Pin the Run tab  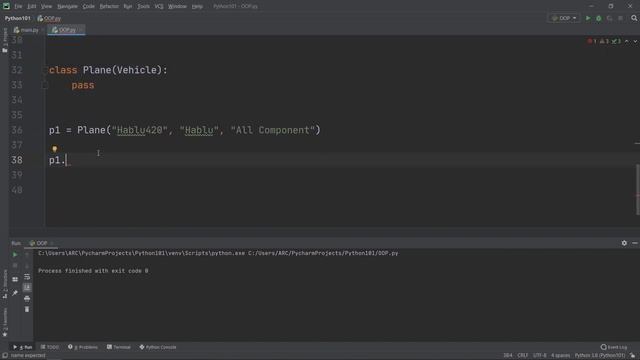pos(15,293)
